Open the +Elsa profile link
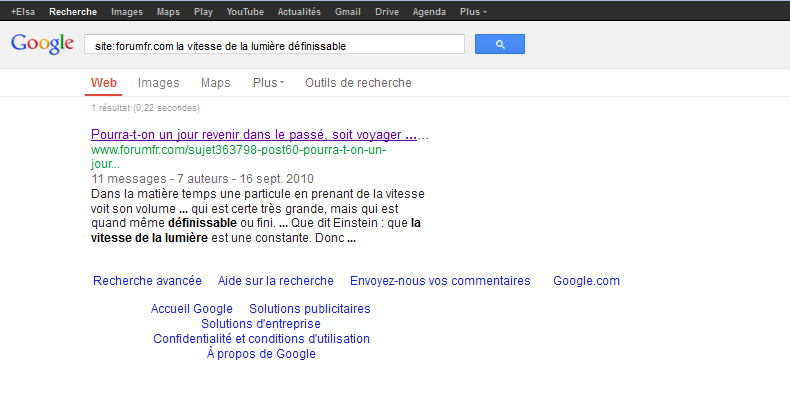 click(x=23, y=12)
